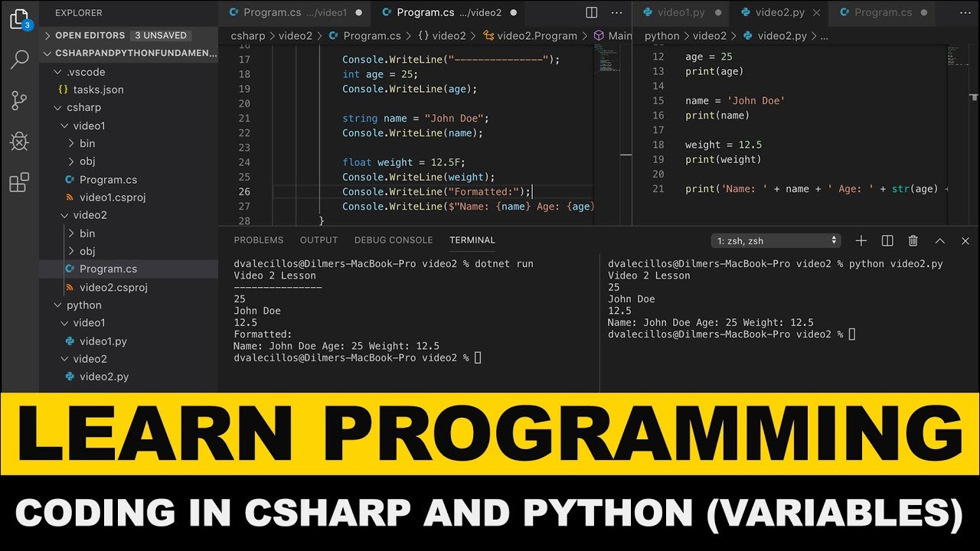Maximize the panel with the up chevron
The width and height of the screenshot is (980, 551).
(939, 240)
